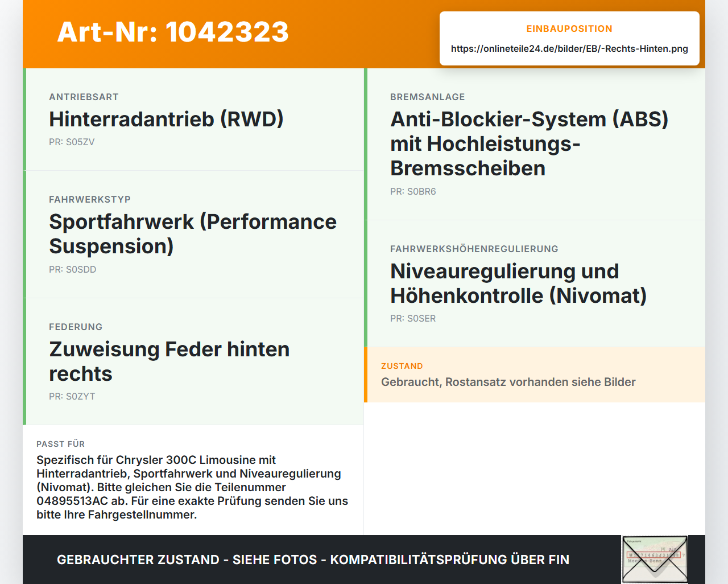This screenshot has width=728, height=584.
Task: Click the Antriebsart label
Action: tap(84, 97)
